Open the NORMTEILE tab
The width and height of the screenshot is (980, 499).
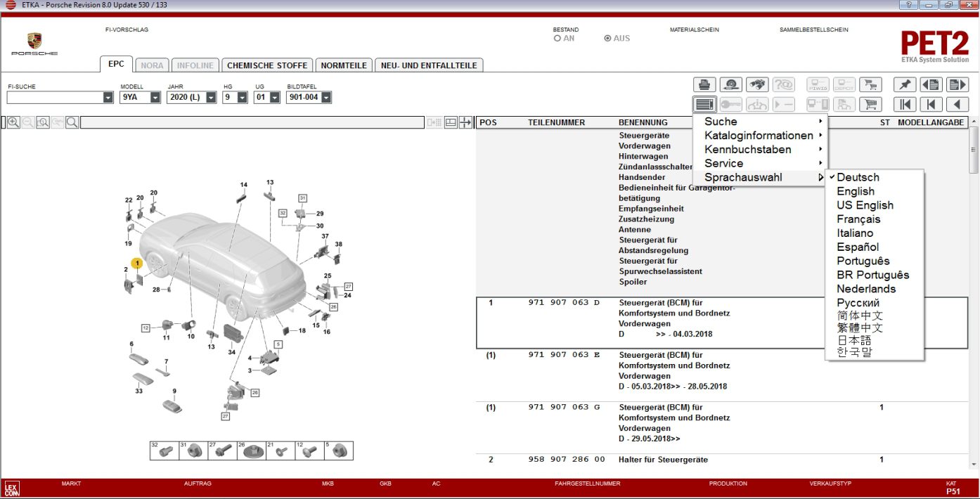click(344, 65)
